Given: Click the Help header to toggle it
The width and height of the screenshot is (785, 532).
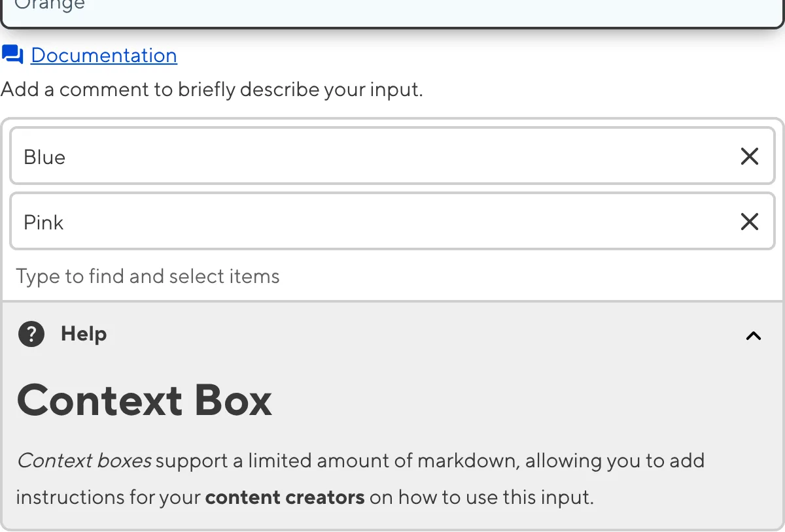Looking at the screenshot, I should click(83, 334).
